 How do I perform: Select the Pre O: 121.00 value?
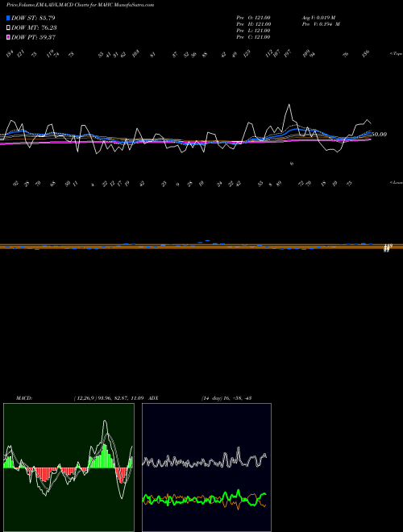[x=253, y=18]
